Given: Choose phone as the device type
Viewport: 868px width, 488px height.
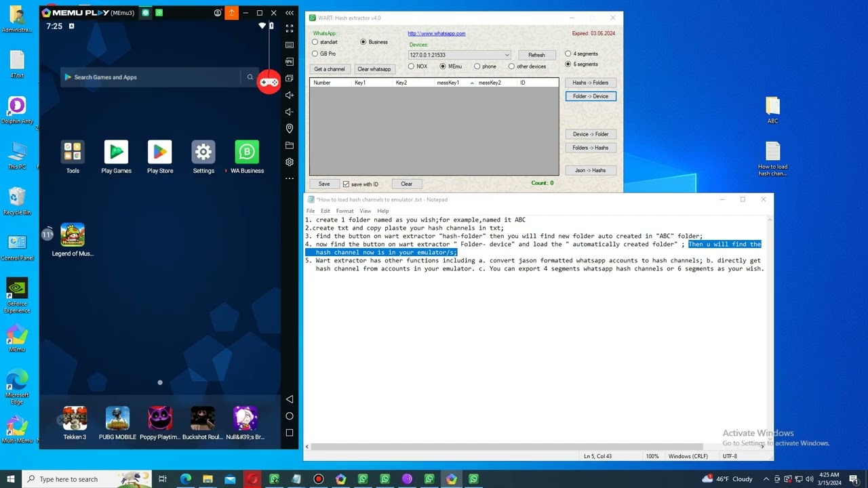Looking at the screenshot, I should (486, 66).
